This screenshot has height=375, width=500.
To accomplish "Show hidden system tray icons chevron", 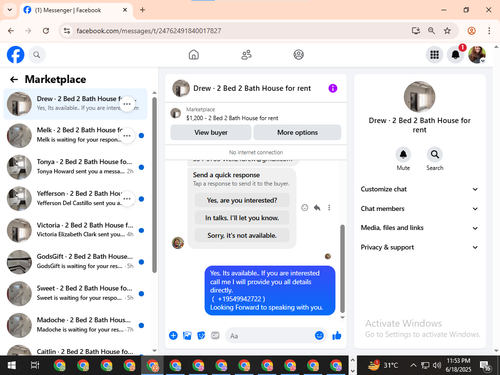I will 413,365.
